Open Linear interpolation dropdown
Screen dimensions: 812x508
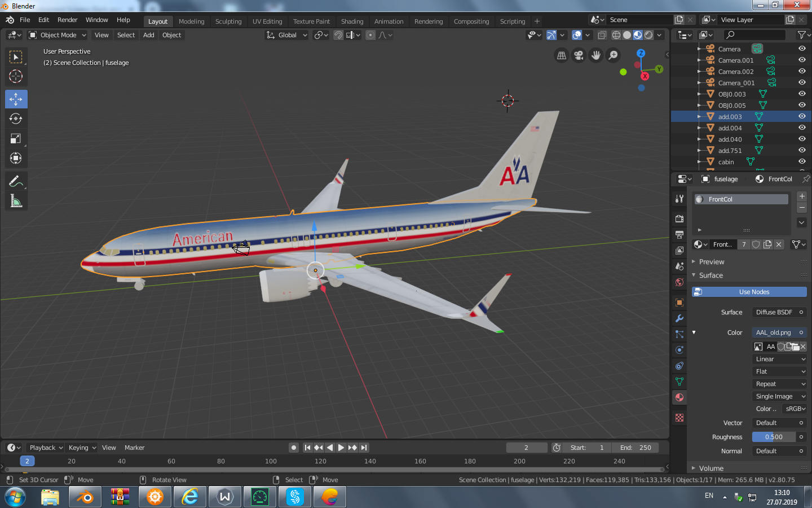780,359
